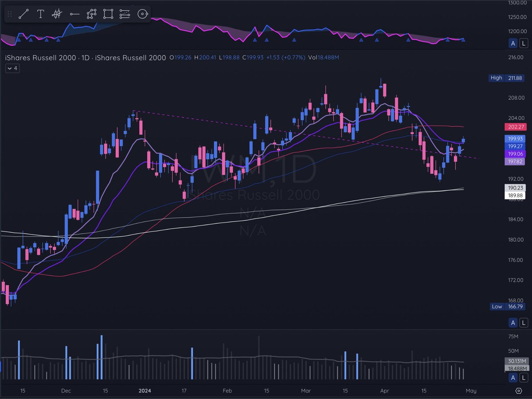532x399 pixels.
Task: Click the 216.00 price axis tick
Action: tap(516, 58)
